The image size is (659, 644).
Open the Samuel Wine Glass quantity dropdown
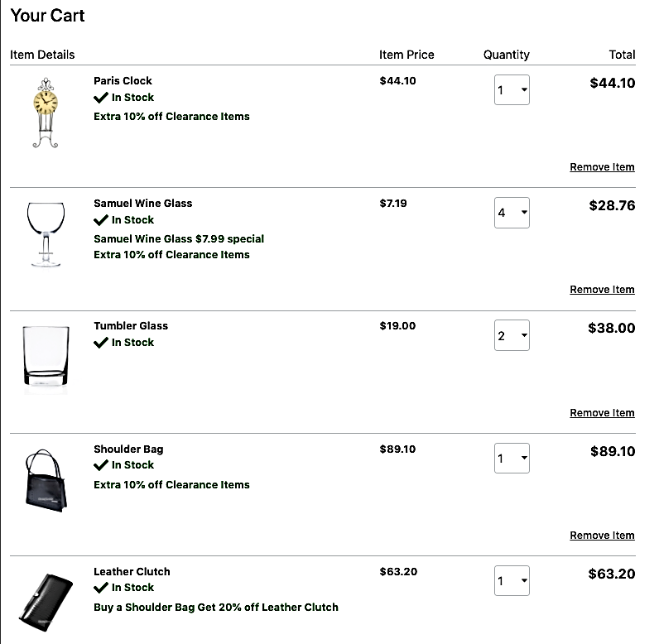(x=512, y=213)
